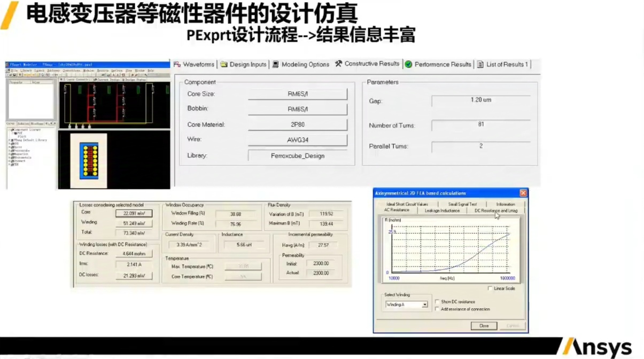644x359 pixels.
Task: Open the Select Winding dropdown
Action: click(x=425, y=305)
